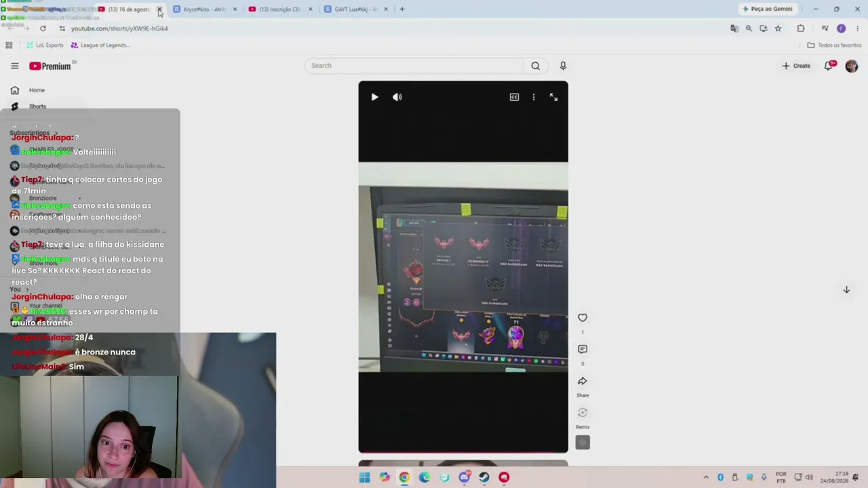Expand the 'Todos os favoritos' bookmarks folder
The width and height of the screenshot is (868, 488).
coord(834,45)
